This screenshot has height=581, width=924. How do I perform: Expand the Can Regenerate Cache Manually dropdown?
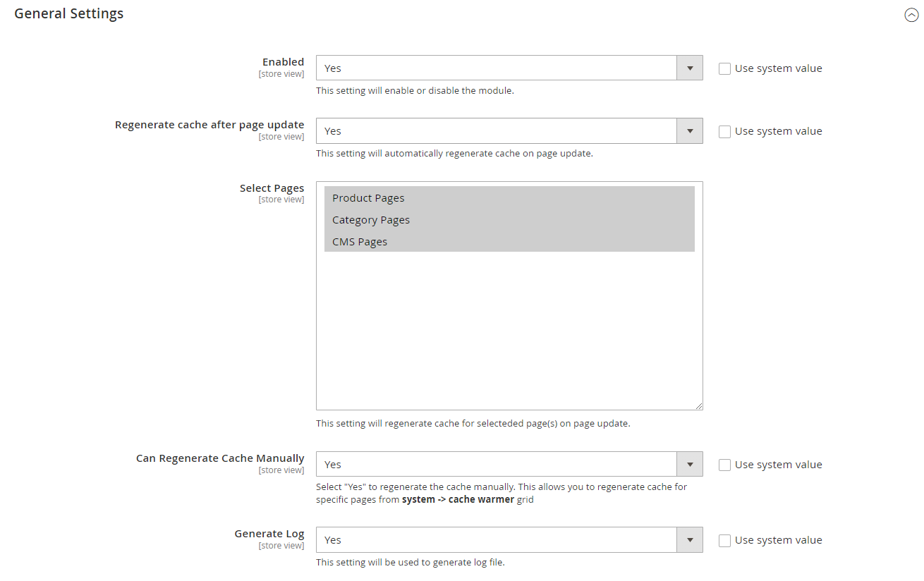click(x=509, y=465)
